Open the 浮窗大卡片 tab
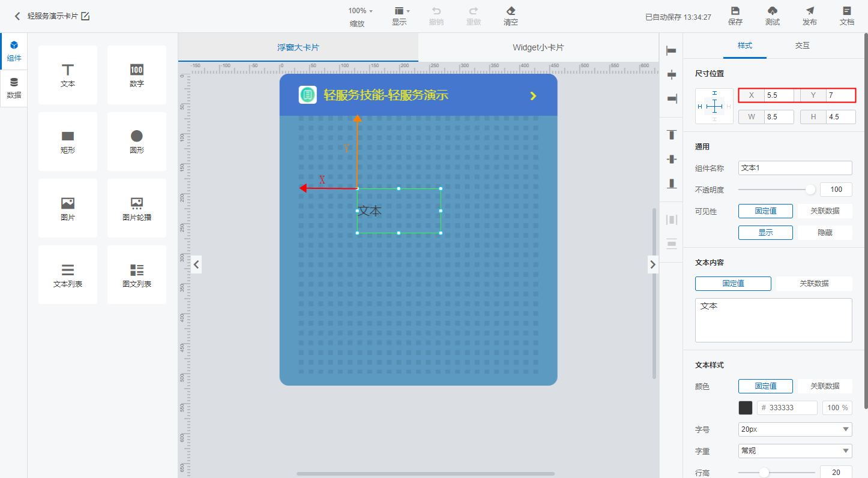The height and width of the screenshot is (478, 868). pyautogui.click(x=298, y=47)
